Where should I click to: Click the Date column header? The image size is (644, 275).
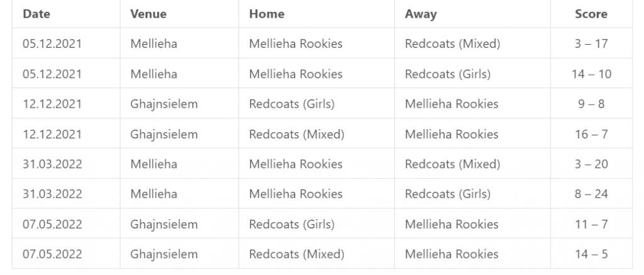point(36,14)
